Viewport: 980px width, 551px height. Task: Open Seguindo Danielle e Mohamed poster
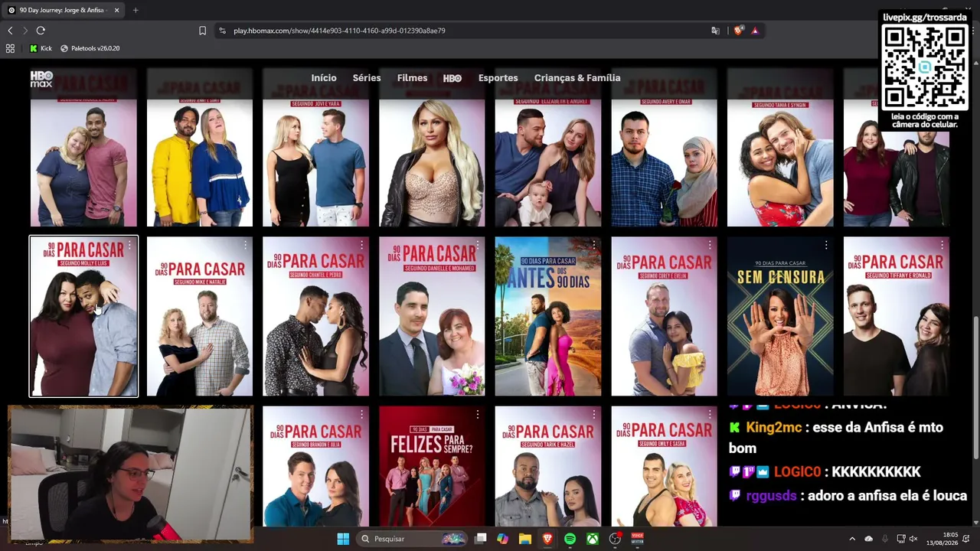(x=432, y=316)
